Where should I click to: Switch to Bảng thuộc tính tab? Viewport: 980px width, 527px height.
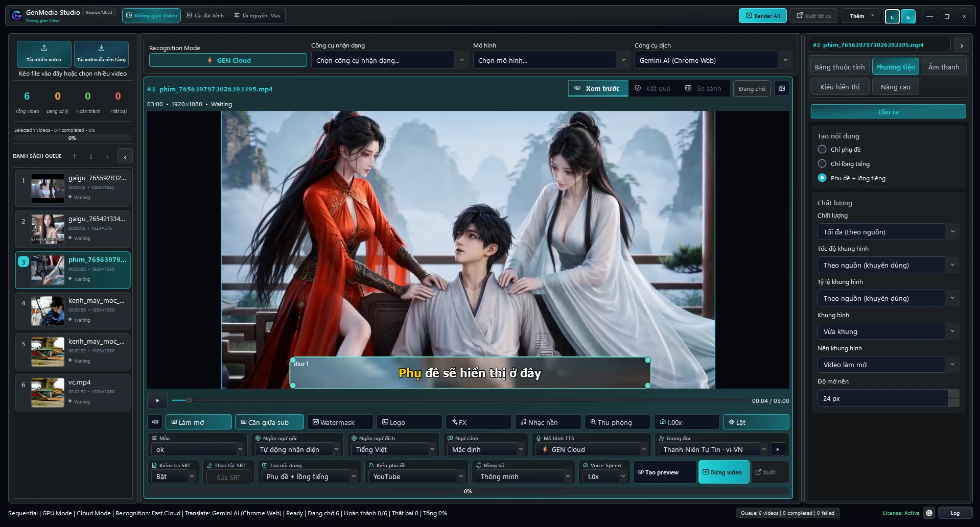tap(839, 67)
